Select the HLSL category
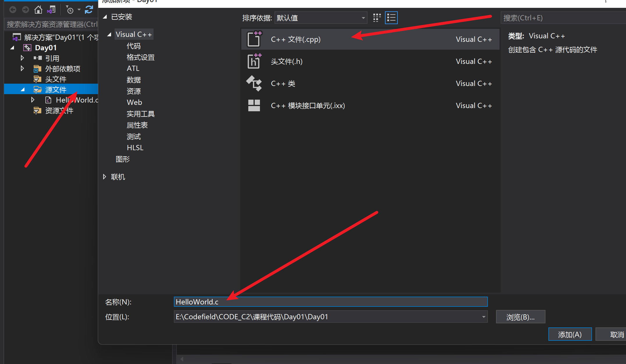 pos(135,148)
